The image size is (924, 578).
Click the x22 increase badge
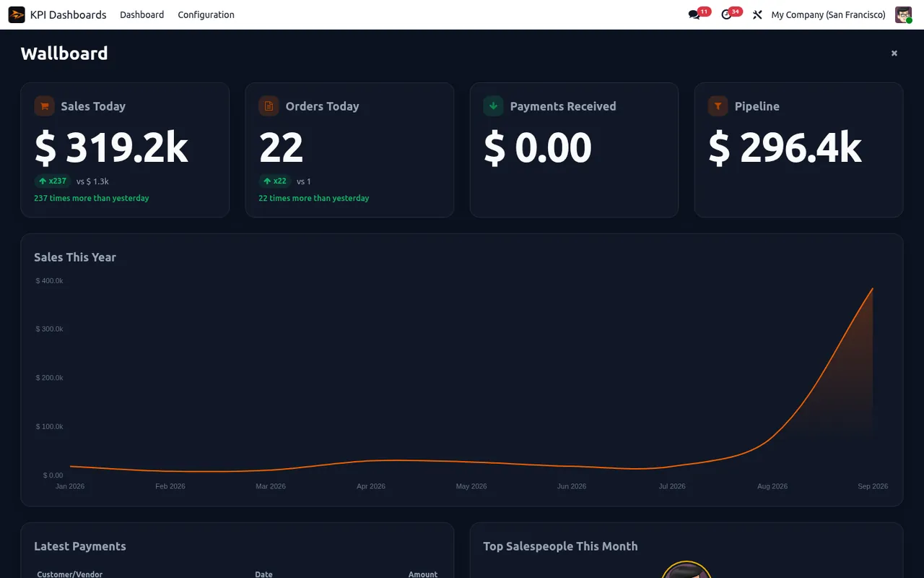pyautogui.click(x=275, y=181)
